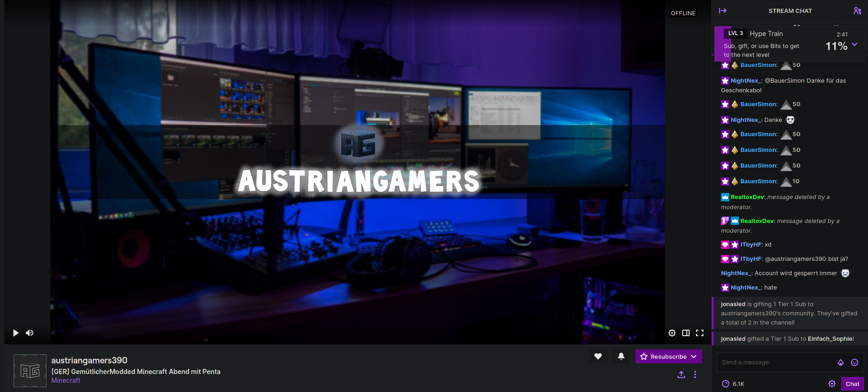The width and height of the screenshot is (868, 392).
Task: Send message with Chat button
Action: pos(853,384)
